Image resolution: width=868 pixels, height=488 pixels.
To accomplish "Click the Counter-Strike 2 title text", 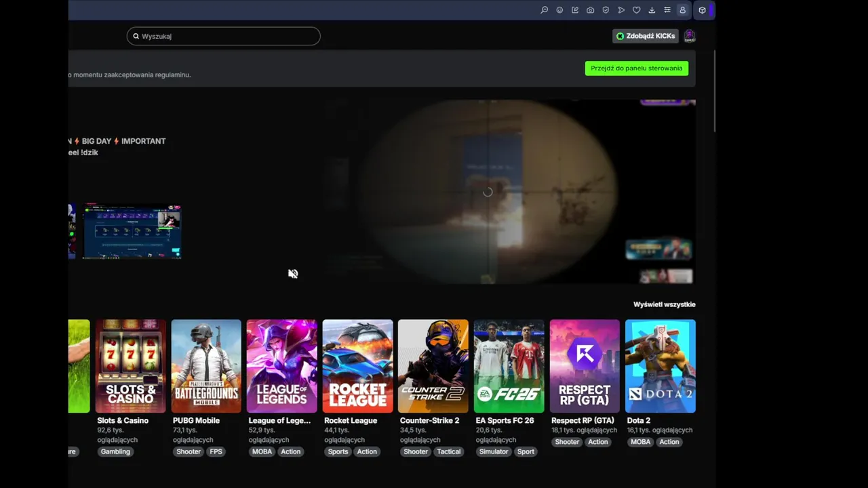I will [429, 420].
